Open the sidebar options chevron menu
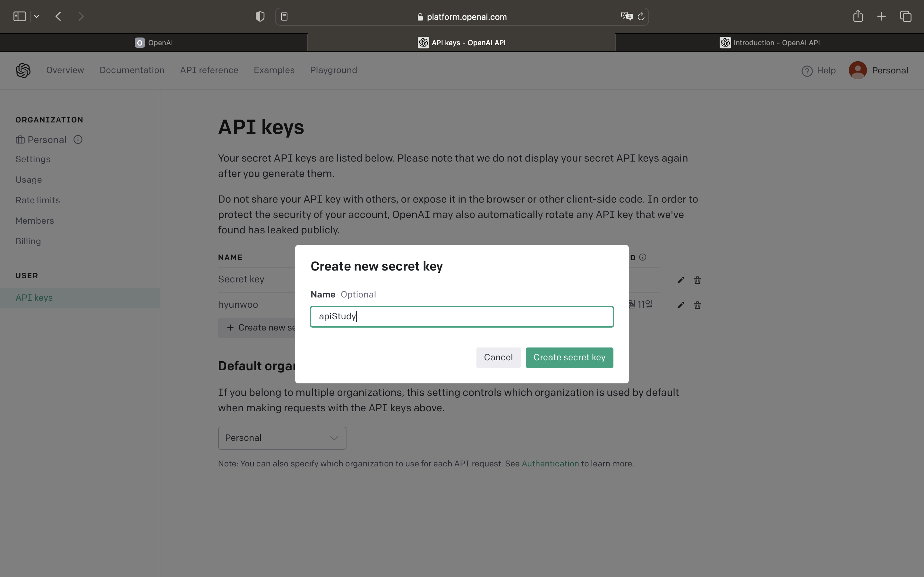The width and height of the screenshot is (924, 577). 37,16
